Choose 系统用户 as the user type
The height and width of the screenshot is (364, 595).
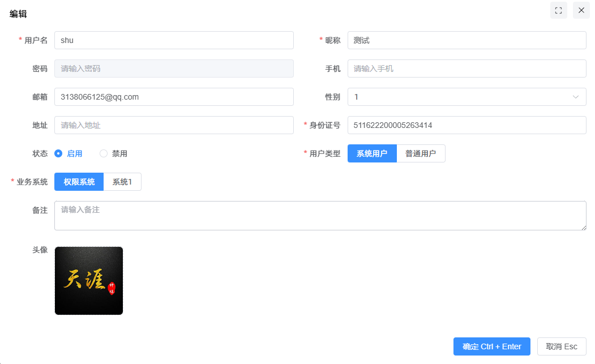tap(372, 153)
